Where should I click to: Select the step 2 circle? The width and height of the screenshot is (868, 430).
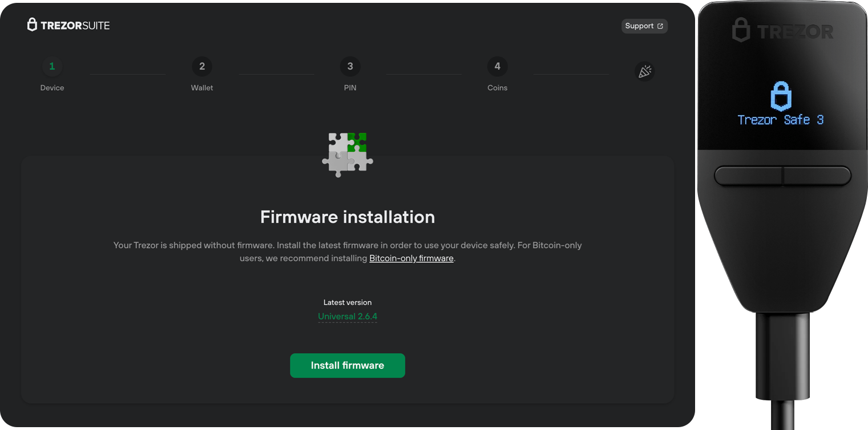tap(202, 67)
